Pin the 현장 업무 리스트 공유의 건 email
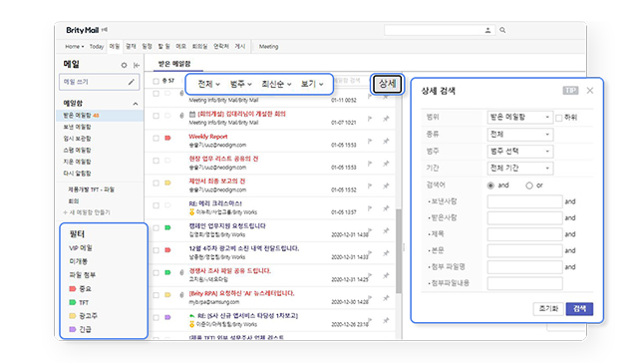The image size is (644, 363). 386,164
